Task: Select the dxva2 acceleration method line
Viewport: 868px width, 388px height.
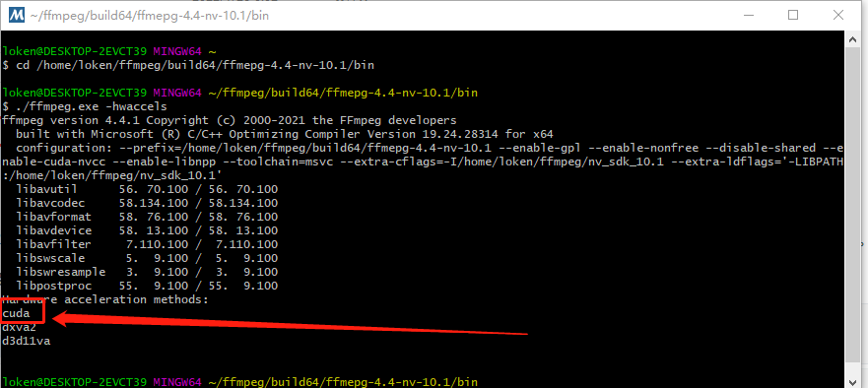Action: (x=20, y=327)
